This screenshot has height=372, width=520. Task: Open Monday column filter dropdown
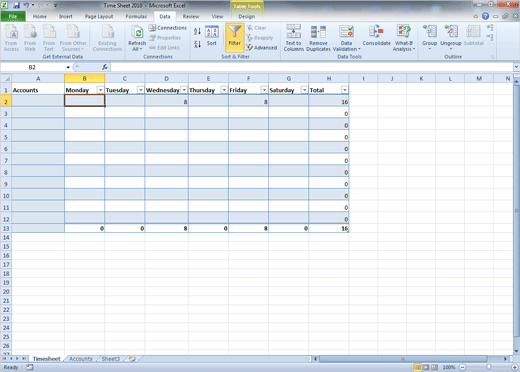pyautogui.click(x=100, y=90)
